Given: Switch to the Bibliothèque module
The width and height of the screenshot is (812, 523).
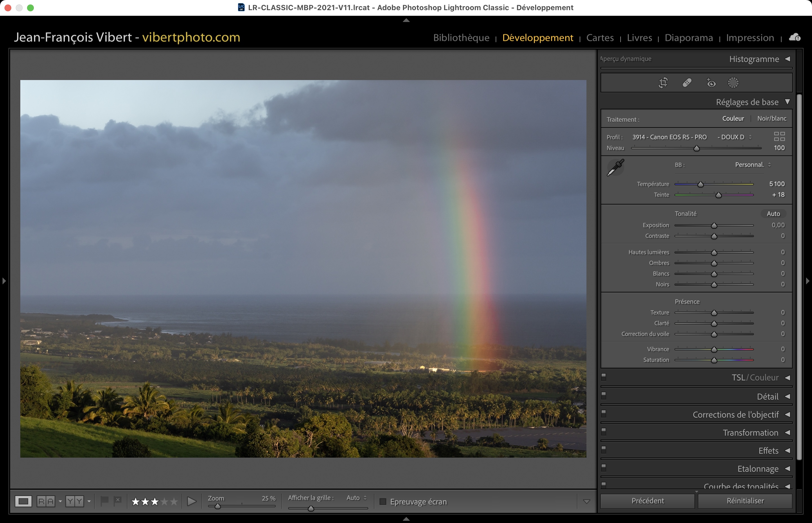Looking at the screenshot, I should (x=461, y=38).
